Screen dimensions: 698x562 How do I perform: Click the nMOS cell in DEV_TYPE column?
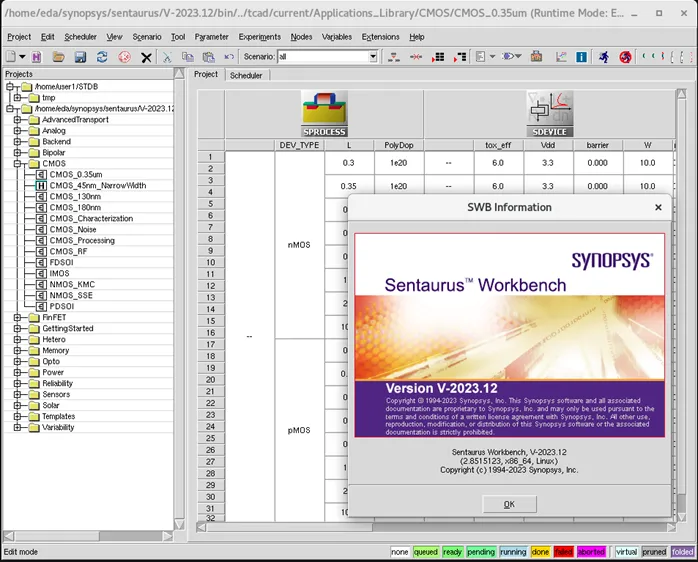(299, 245)
